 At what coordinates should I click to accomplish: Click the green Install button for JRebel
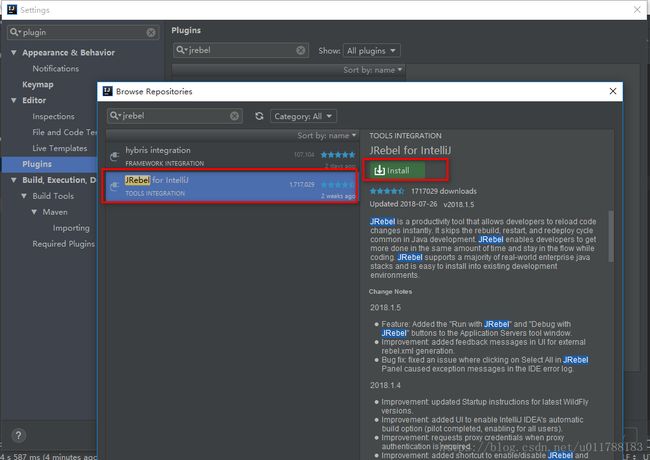pyautogui.click(x=397, y=170)
